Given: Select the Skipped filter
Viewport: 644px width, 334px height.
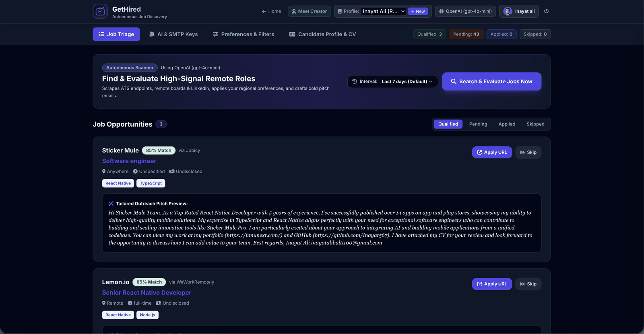Looking at the screenshot, I should tap(535, 124).
